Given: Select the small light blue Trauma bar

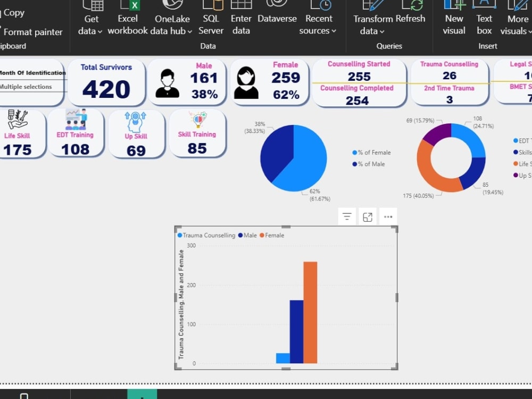Looking at the screenshot, I should (x=282, y=358).
